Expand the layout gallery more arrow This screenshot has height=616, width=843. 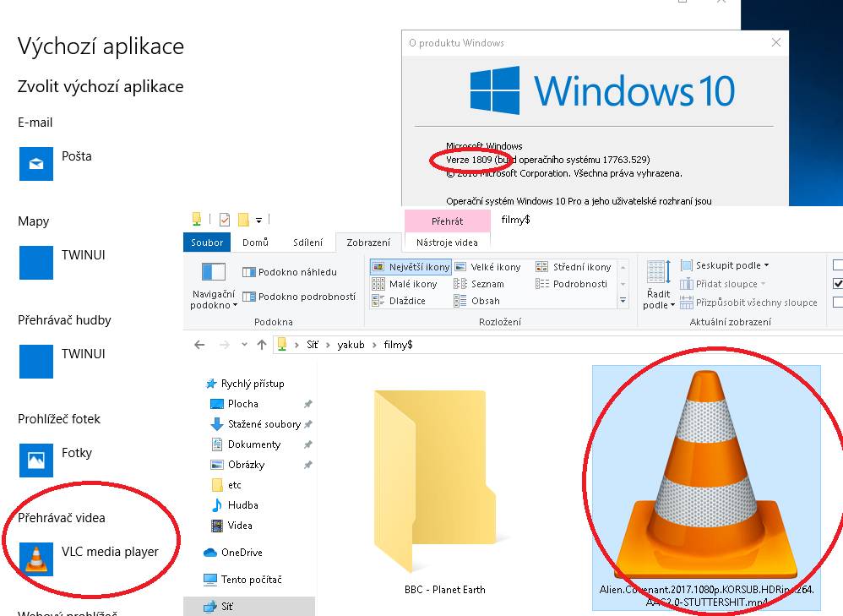(623, 301)
